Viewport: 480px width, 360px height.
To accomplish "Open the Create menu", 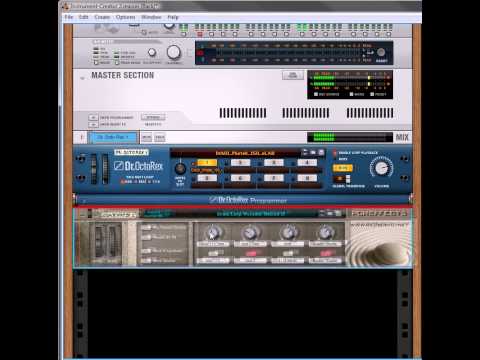I will pyautogui.click(x=102, y=17).
